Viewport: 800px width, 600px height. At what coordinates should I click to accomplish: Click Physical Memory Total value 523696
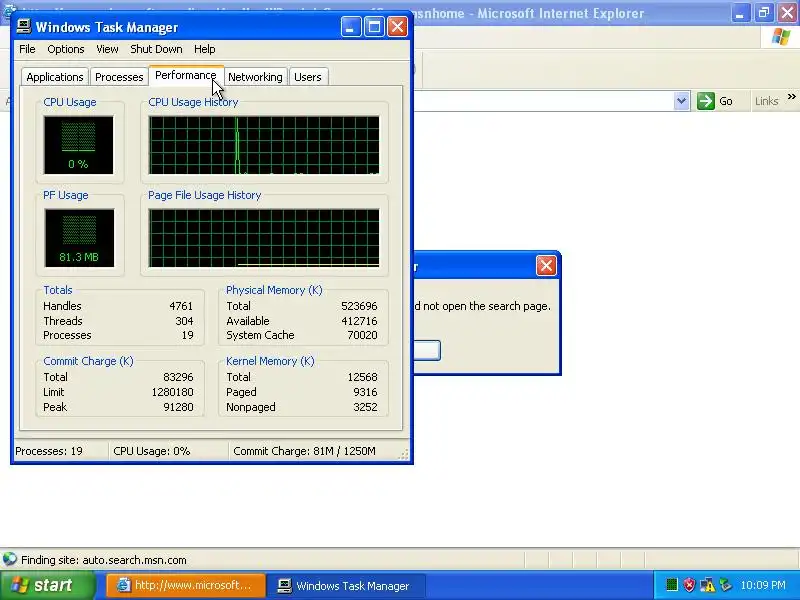359,306
